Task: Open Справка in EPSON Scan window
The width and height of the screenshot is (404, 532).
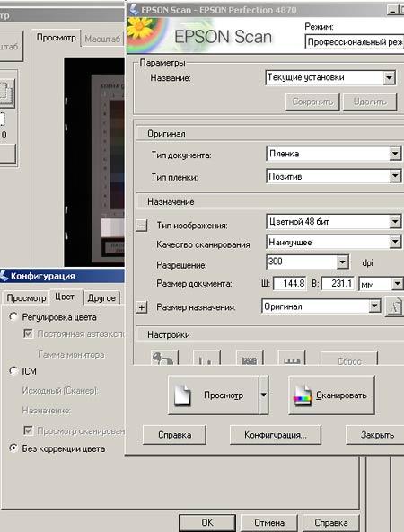Action: click(x=174, y=435)
